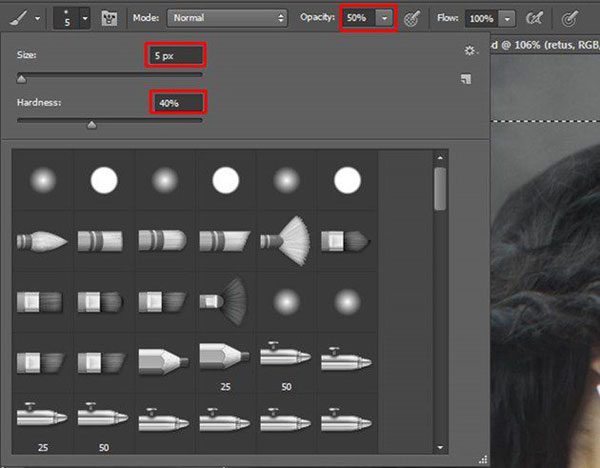This screenshot has height=468, width=600.
Task: Select the first soft round brush preset
Action: pos(43,180)
